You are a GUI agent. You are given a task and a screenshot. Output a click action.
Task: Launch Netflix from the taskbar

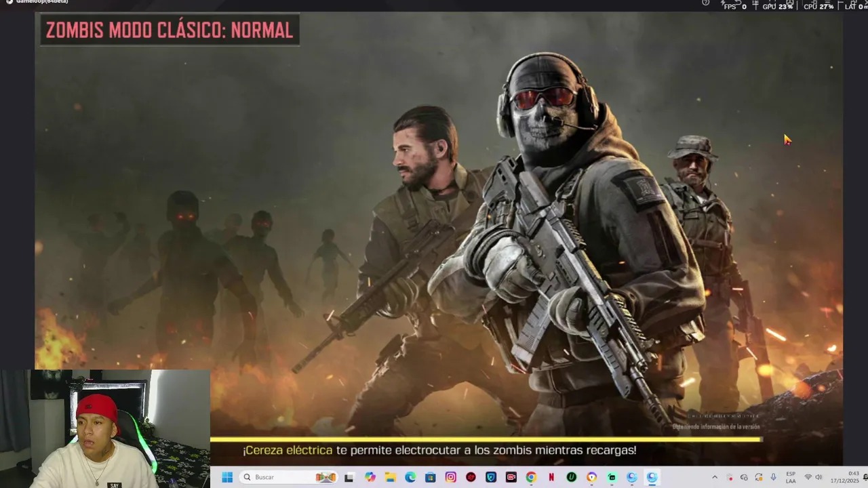point(551,477)
